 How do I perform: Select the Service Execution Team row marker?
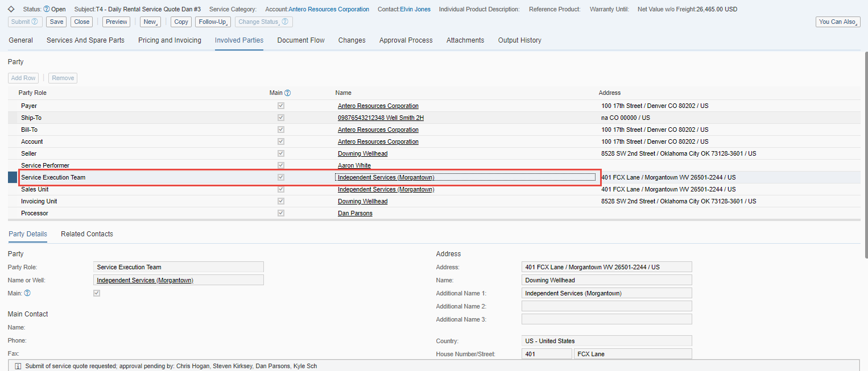(x=13, y=178)
